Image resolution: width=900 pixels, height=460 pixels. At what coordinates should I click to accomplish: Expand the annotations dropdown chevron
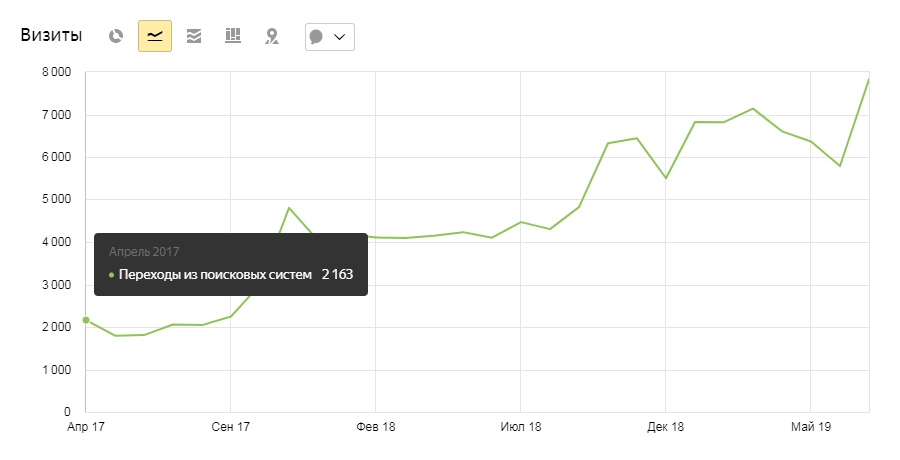pyautogui.click(x=340, y=37)
